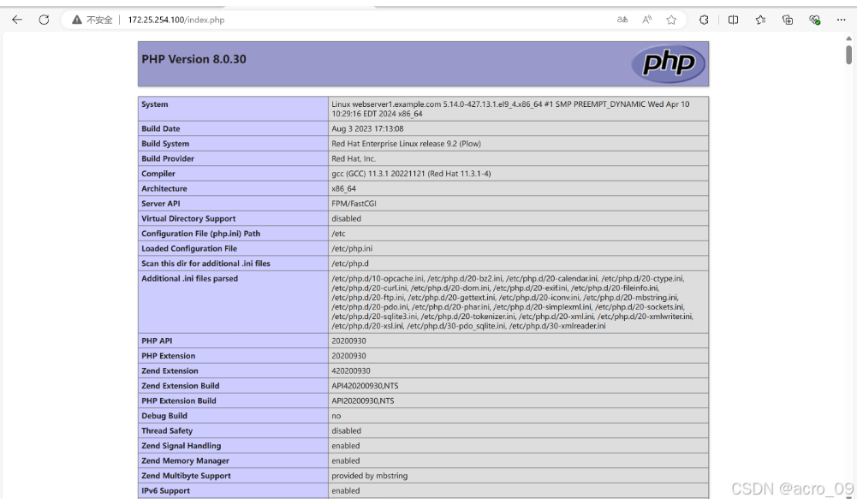Open the translate page icon

click(622, 20)
